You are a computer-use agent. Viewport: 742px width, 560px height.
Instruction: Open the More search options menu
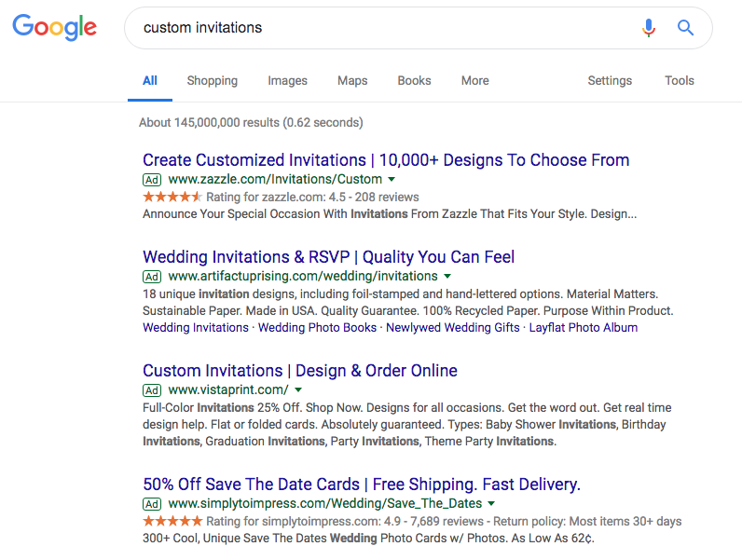click(x=474, y=80)
